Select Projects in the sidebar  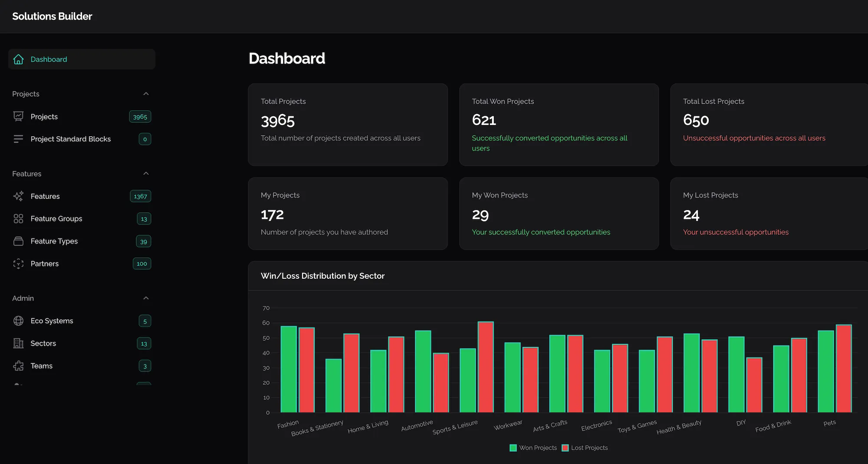point(44,116)
